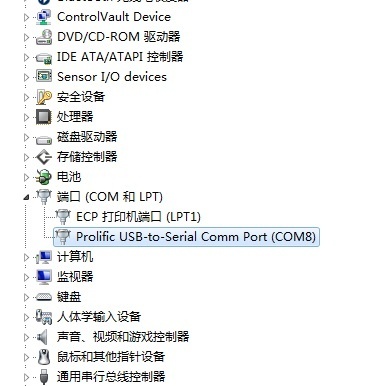Click the speaker icon for 声音、视频和游戏控制器

(42, 337)
